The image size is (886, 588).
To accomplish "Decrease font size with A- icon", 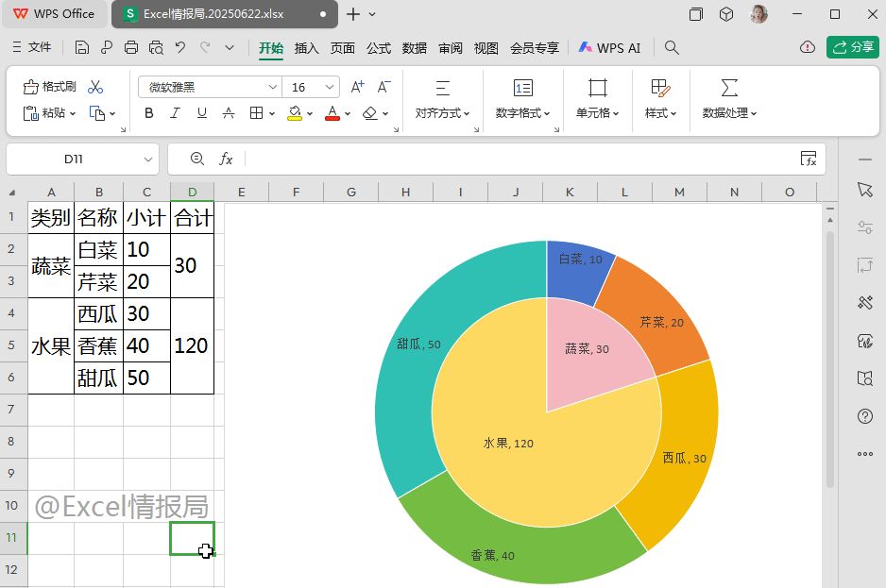I will click(384, 87).
